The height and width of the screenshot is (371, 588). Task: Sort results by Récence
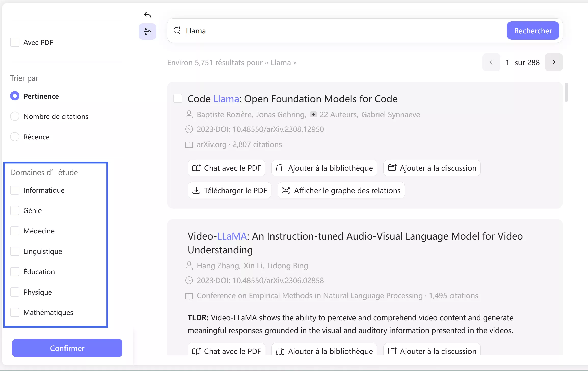point(15,137)
